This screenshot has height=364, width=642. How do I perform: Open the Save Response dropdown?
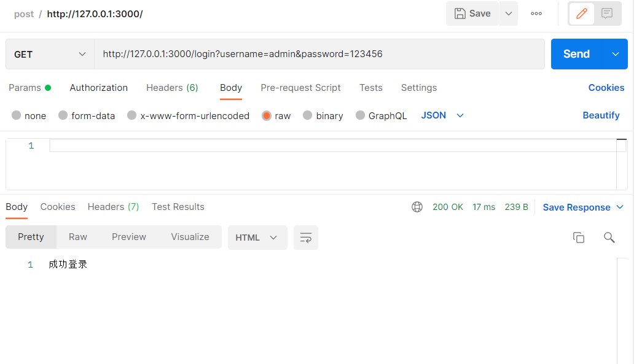click(x=583, y=207)
